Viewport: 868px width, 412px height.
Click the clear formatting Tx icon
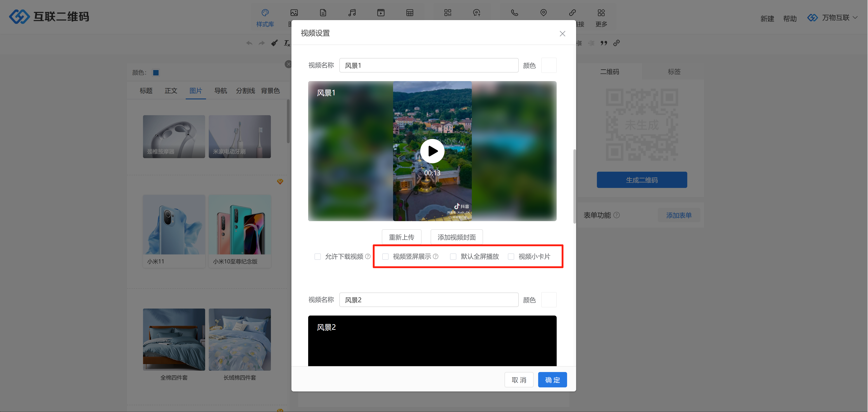(287, 43)
